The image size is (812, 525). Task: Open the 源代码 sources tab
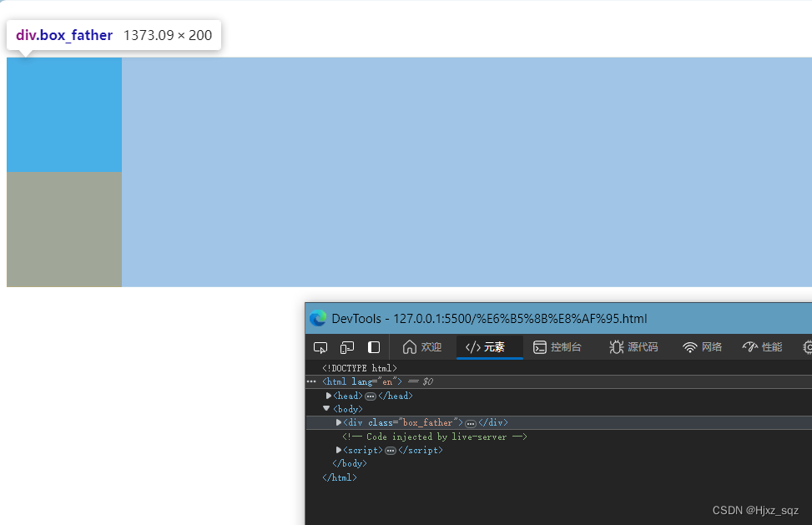(634, 347)
